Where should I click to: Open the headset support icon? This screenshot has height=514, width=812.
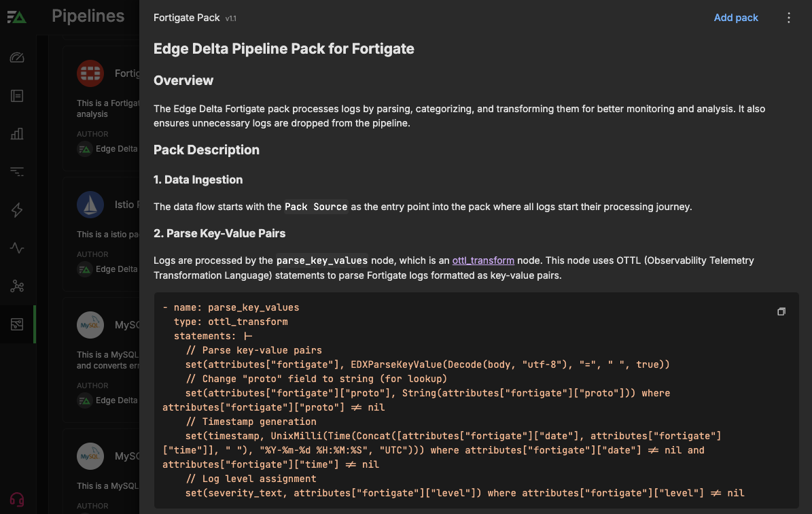coord(17,500)
